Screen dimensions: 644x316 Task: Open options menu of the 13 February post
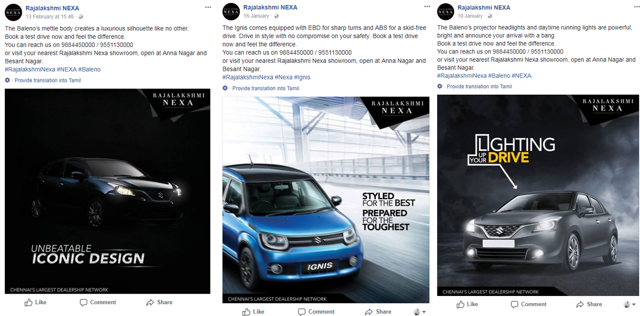208,8
